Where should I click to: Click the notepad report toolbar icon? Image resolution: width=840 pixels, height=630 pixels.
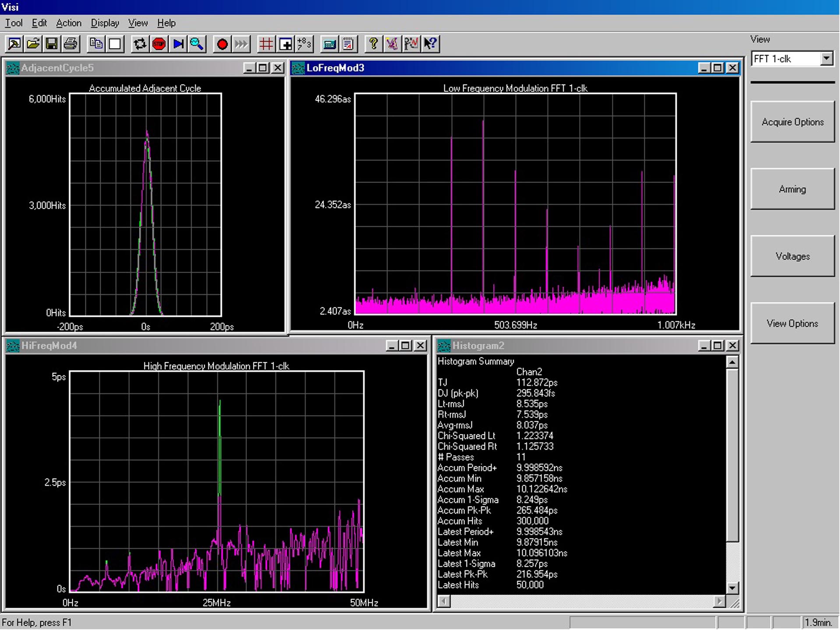(348, 44)
